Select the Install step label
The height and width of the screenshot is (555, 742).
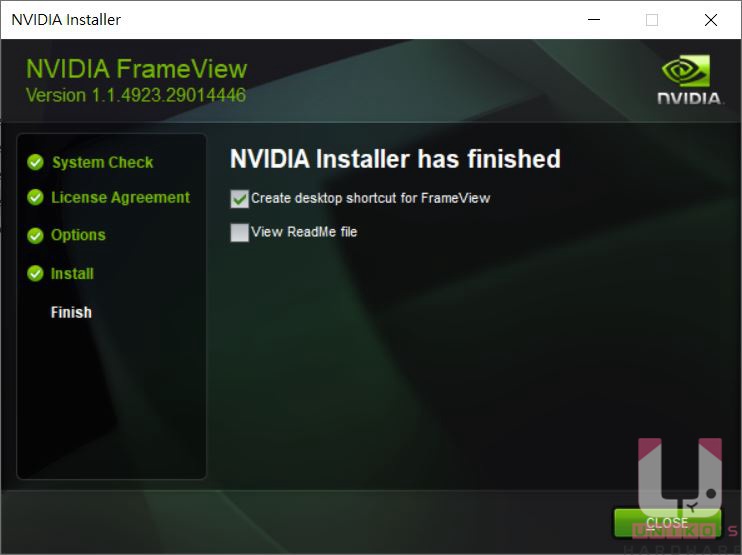coord(72,273)
